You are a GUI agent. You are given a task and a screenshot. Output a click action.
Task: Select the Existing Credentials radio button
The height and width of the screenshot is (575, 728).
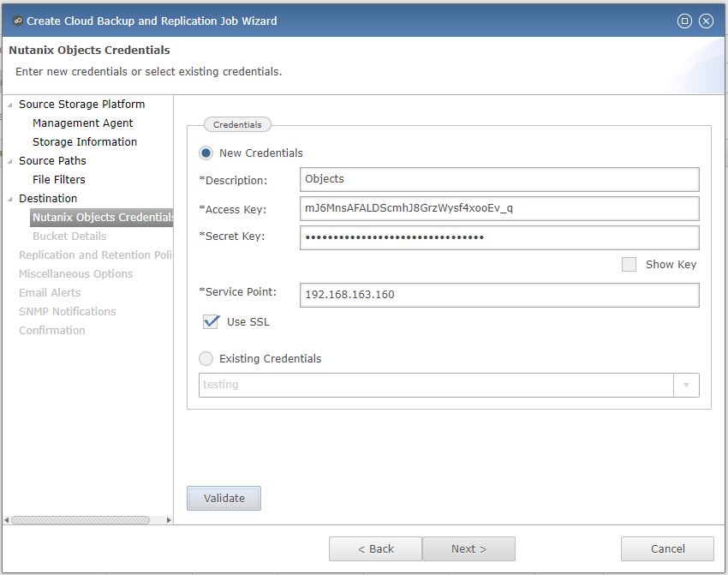[x=206, y=358]
